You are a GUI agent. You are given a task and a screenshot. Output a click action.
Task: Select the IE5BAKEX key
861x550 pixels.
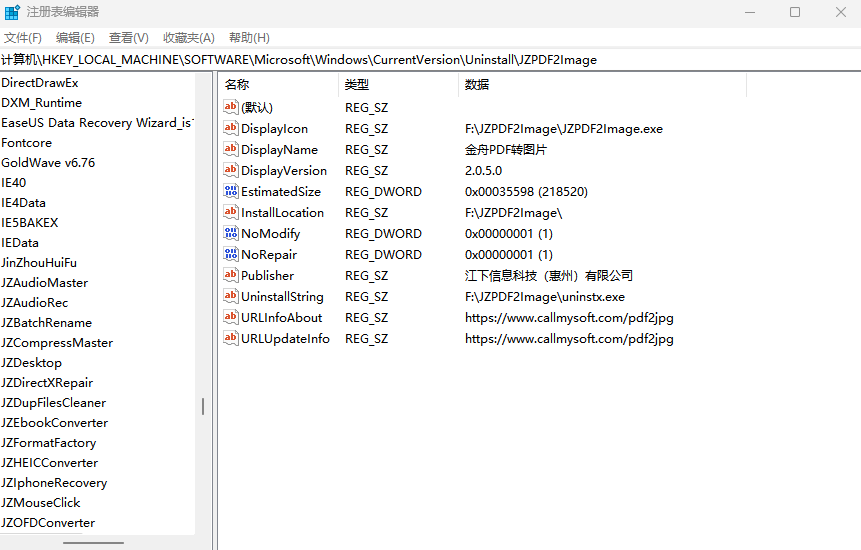30,223
